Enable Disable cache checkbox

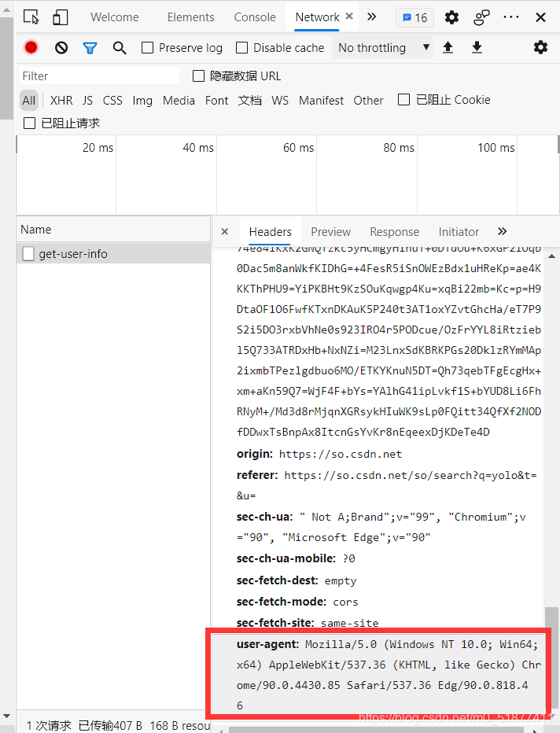click(x=241, y=48)
